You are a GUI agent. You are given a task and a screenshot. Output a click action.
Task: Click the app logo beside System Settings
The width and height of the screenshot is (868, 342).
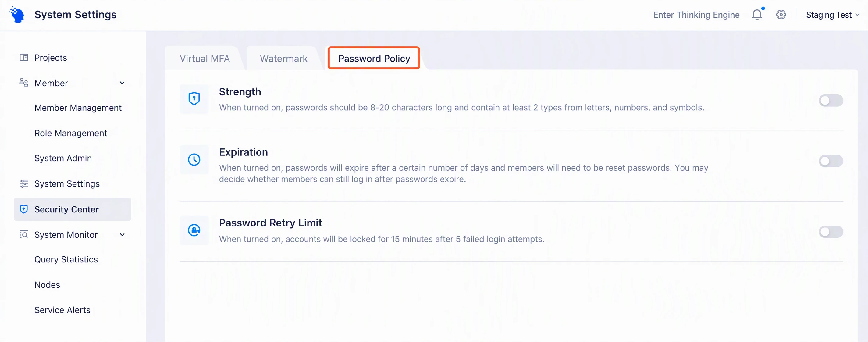point(17,15)
